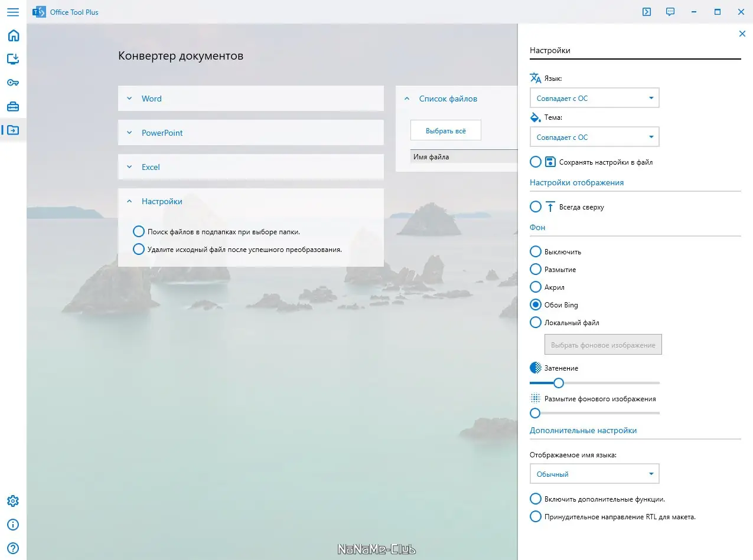Screen dimensions: 753x560
Task: Collapse the Настройки converter section
Action: pyautogui.click(x=250, y=201)
